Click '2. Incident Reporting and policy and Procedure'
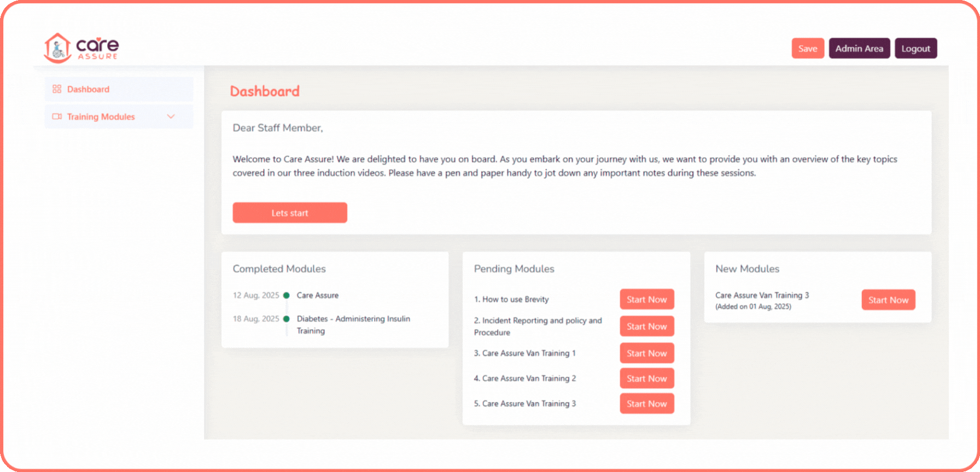980x472 pixels. [x=538, y=327]
